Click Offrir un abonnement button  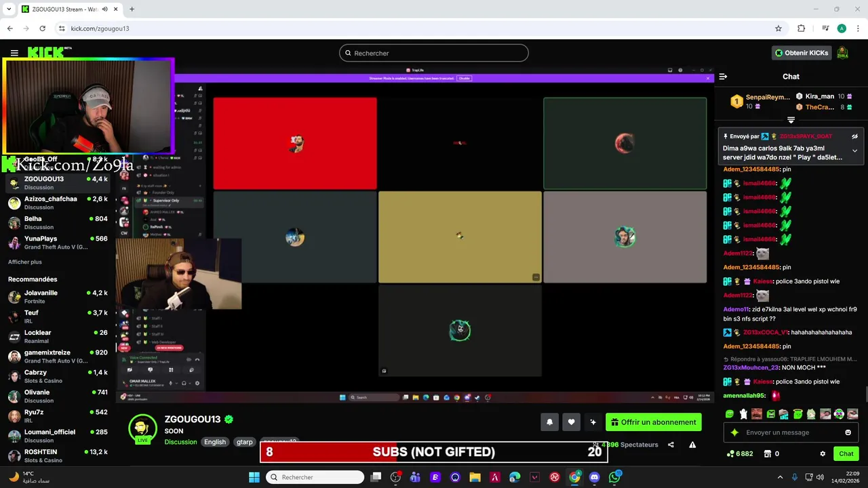tap(654, 422)
